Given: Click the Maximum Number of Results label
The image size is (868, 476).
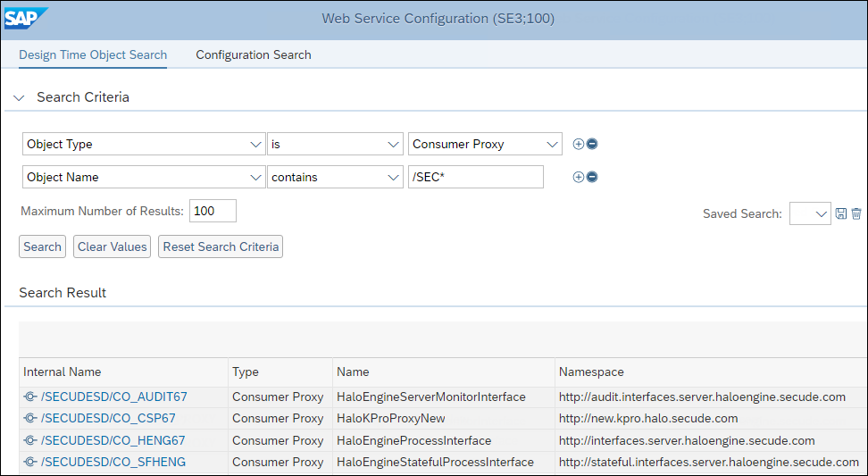Looking at the screenshot, I should (x=103, y=211).
